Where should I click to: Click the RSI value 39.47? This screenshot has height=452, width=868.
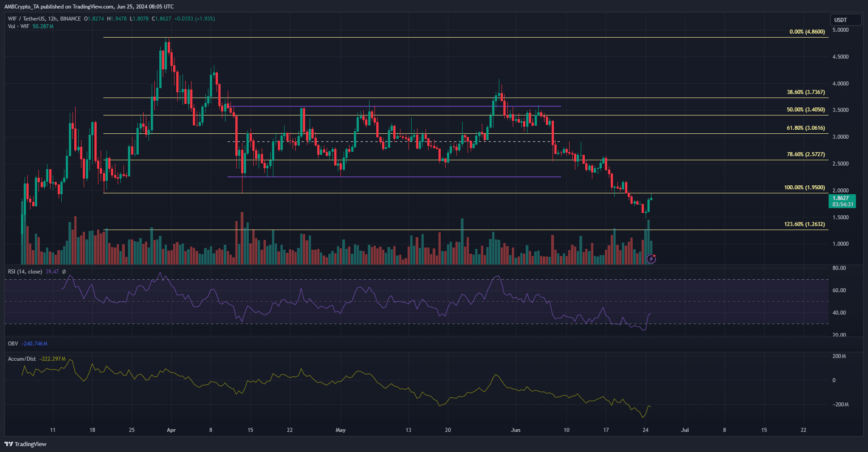pyautogui.click(x=52, y=272)
